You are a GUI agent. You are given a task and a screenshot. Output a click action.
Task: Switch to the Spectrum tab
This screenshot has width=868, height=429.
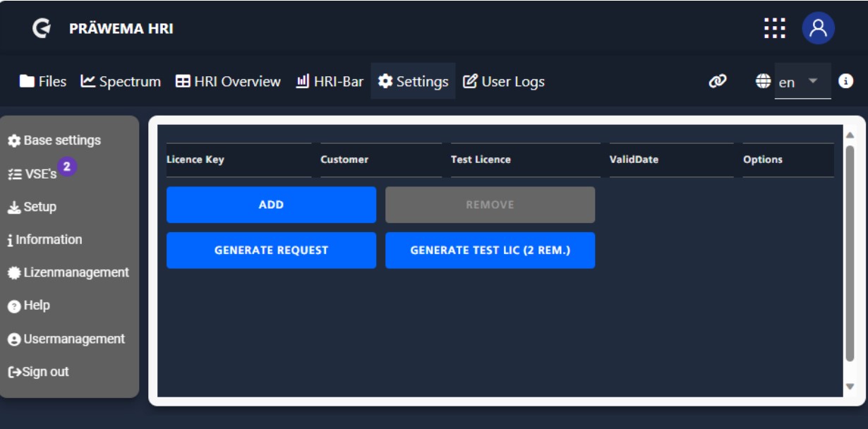coord(121,82)
